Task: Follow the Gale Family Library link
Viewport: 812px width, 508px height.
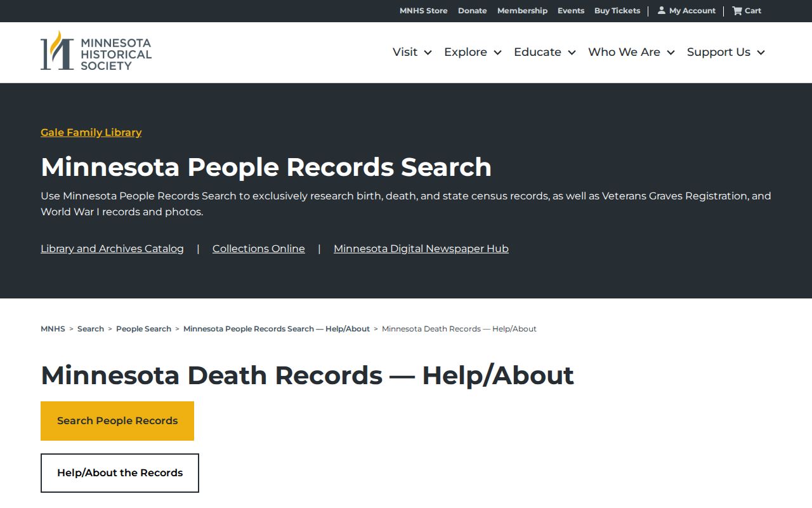Action: (91, 132)
